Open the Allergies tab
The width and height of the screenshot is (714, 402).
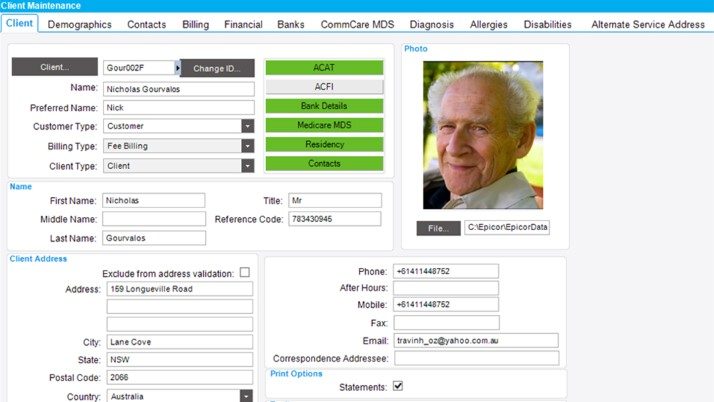489,23
